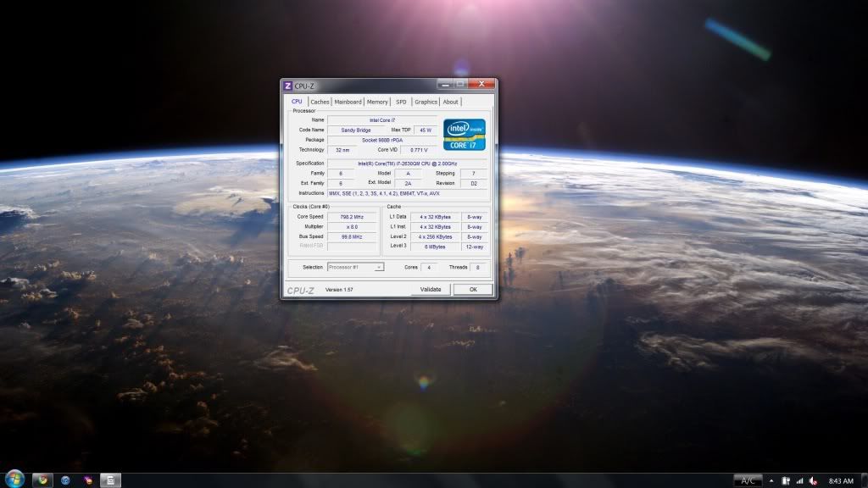
Task: Click the CPU-Z window title text
Action: pyautogui.click(x=304, y=86)
